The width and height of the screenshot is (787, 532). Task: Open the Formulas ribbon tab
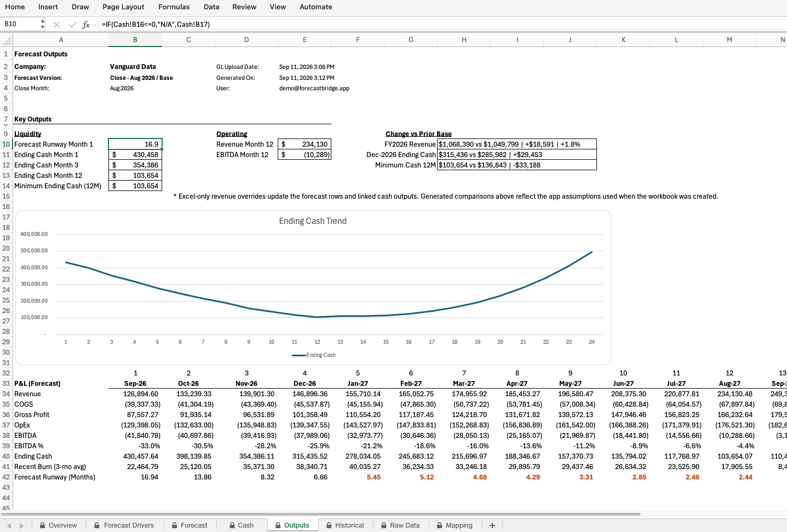click(x=174, y=7)
